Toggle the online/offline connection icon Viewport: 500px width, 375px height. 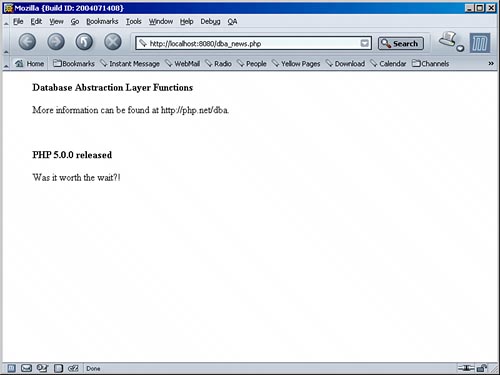[x=466, y=368]
